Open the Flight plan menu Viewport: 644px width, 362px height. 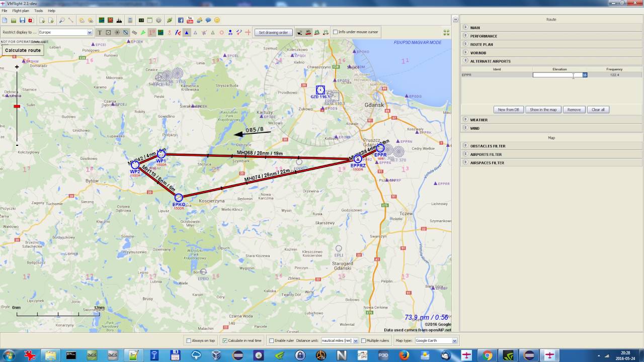click(21, 11)
